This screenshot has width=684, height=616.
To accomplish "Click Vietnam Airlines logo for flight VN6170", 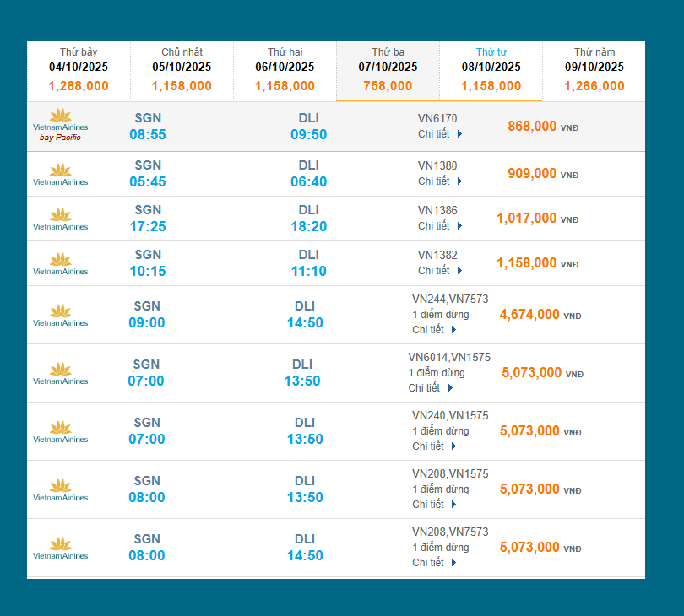I will [60, 124].
